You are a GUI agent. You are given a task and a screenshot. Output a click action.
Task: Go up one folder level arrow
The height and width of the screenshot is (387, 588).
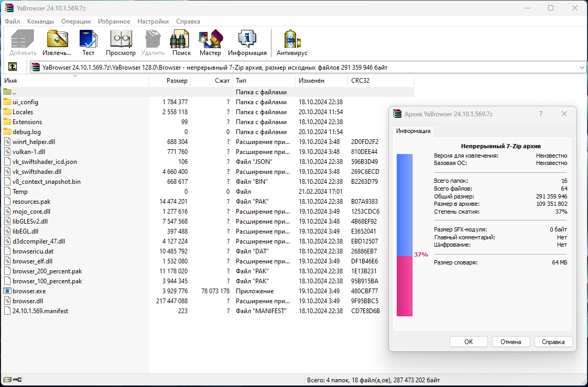point(13,67)
